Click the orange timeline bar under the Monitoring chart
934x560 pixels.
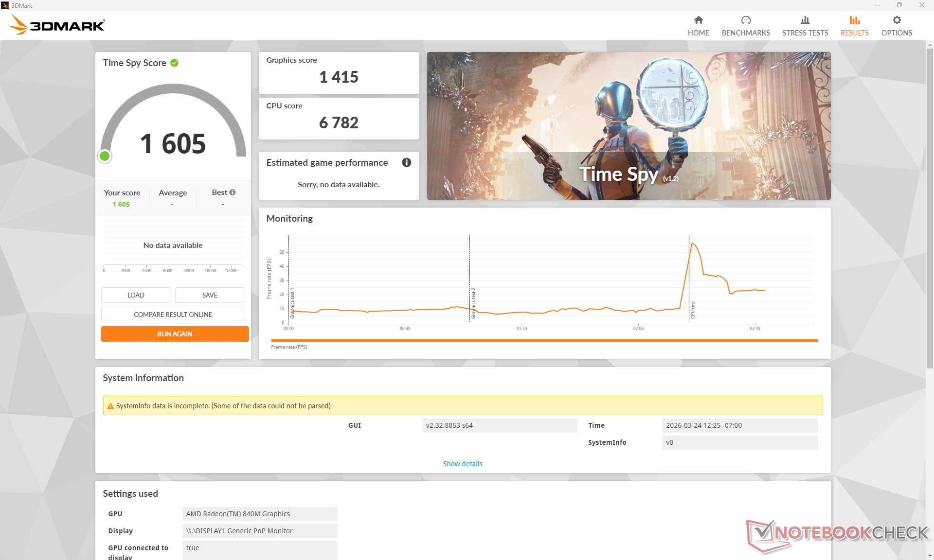544,340
